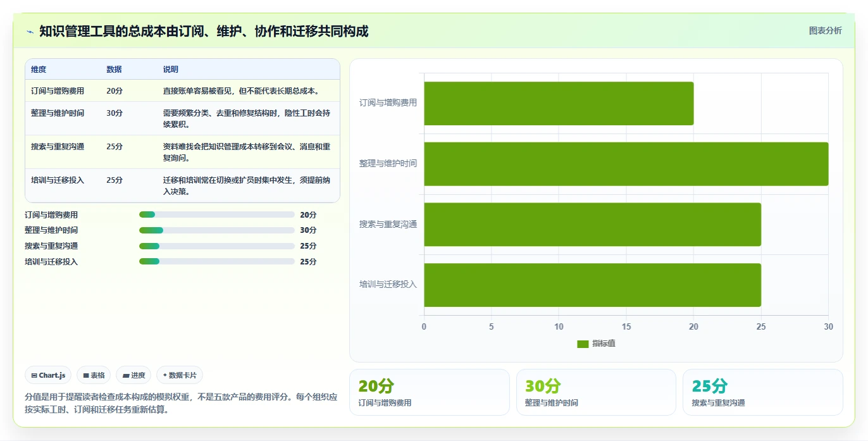Click the 搜索与重复沟通 y-axis label in chart

click(x=388, y=224)
